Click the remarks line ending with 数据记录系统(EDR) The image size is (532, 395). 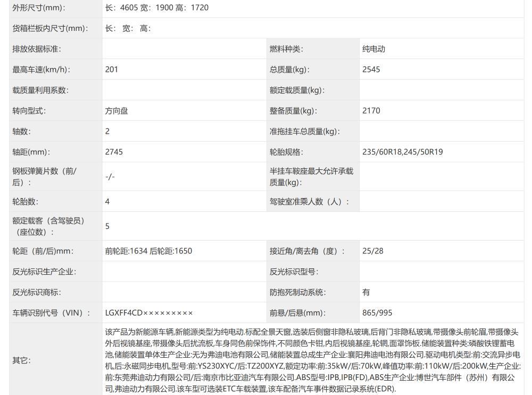251,389
